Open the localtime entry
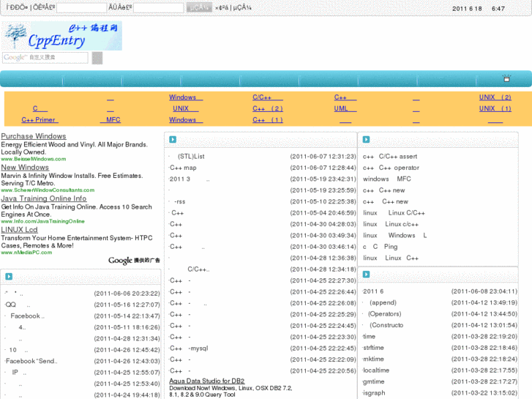This screenshot has width=532, height=399. tap(376, 370)
